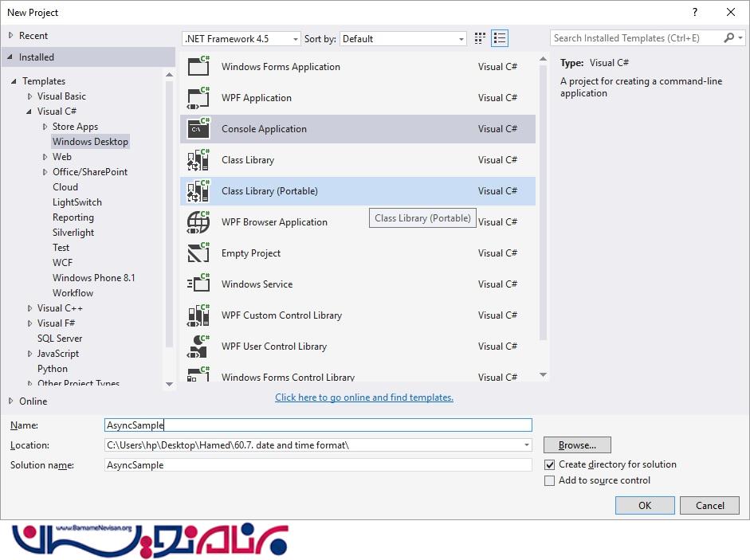Click the Windows Forms Application template icon
The height and width of the screenshot is (560, 750).
[x=198, y=66]
